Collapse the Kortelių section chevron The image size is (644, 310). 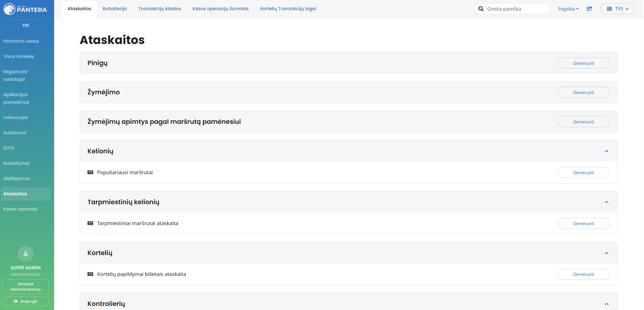pyautogui.click(x=607, y=253)
